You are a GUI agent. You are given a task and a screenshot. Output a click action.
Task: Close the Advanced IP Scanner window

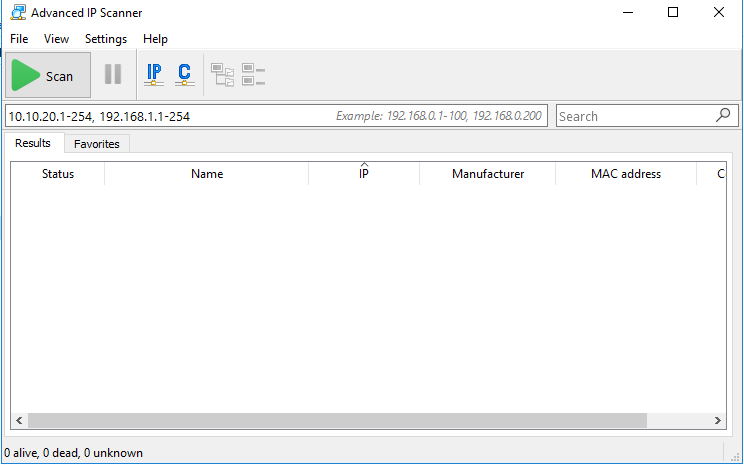click(x=719, y=12)
